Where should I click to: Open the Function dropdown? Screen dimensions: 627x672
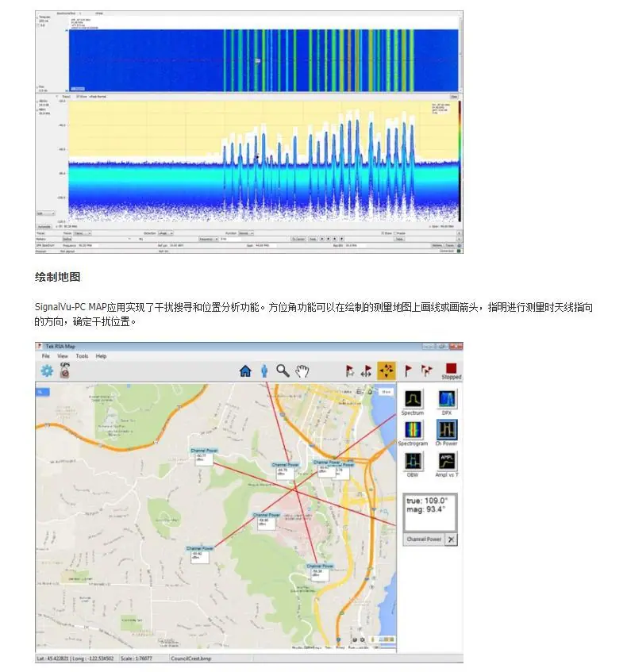[x=246, y=233]
